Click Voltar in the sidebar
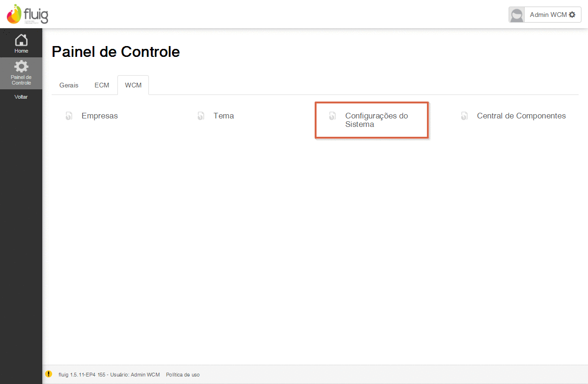The width and height of the screenshot is (588, 384). pos(21,97)
